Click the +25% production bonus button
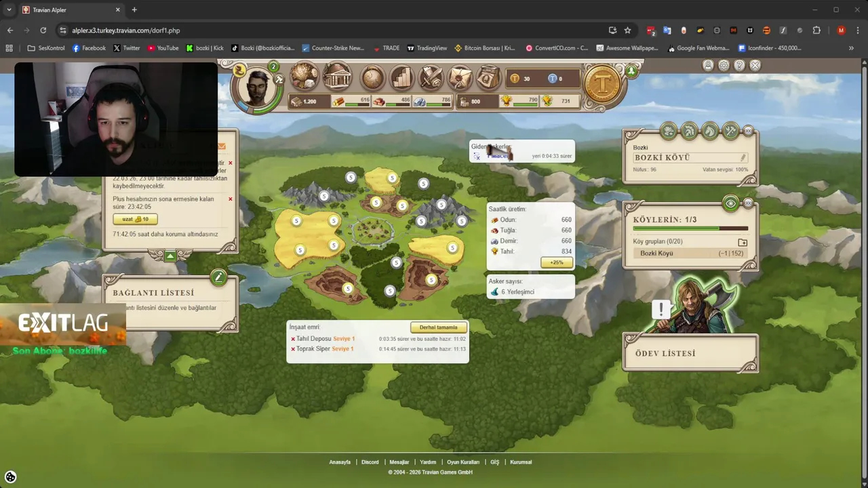868x488 pixels. pos(556,262)
